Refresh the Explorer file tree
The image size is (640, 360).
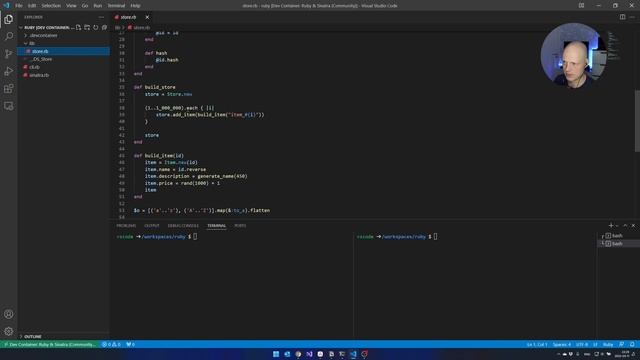click(x=96, y=27)
